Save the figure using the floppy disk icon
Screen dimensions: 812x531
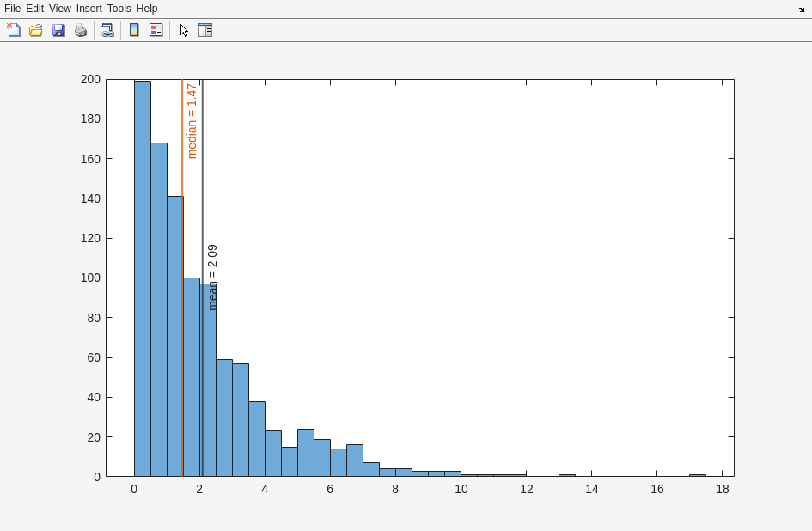pos(58,30)
